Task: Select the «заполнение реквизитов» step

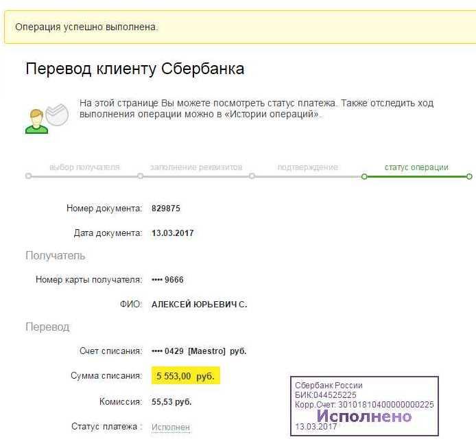Action: [x=196, y=167]
